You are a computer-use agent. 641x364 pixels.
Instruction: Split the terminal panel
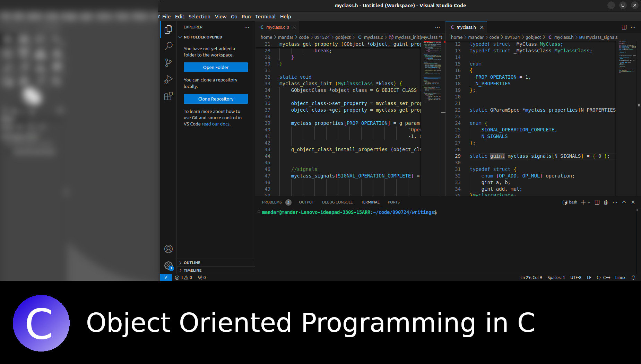[597, 202]
